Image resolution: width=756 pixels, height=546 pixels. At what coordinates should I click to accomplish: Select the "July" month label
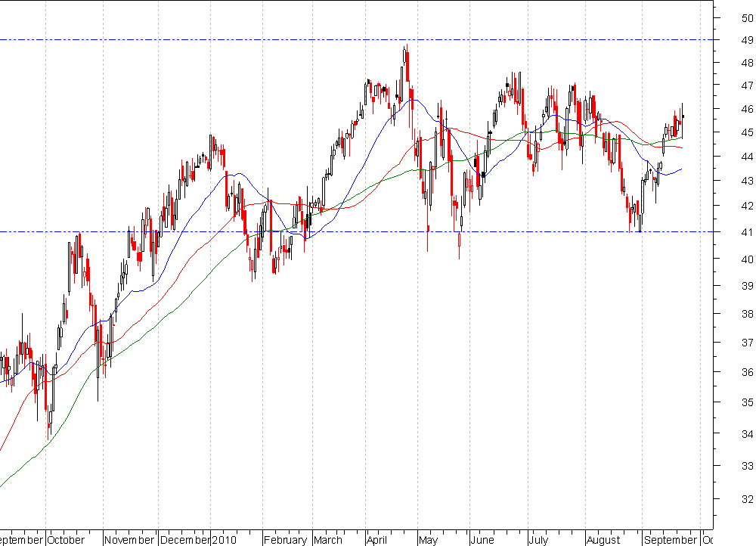pyautogui.click(x=538, y=540)
